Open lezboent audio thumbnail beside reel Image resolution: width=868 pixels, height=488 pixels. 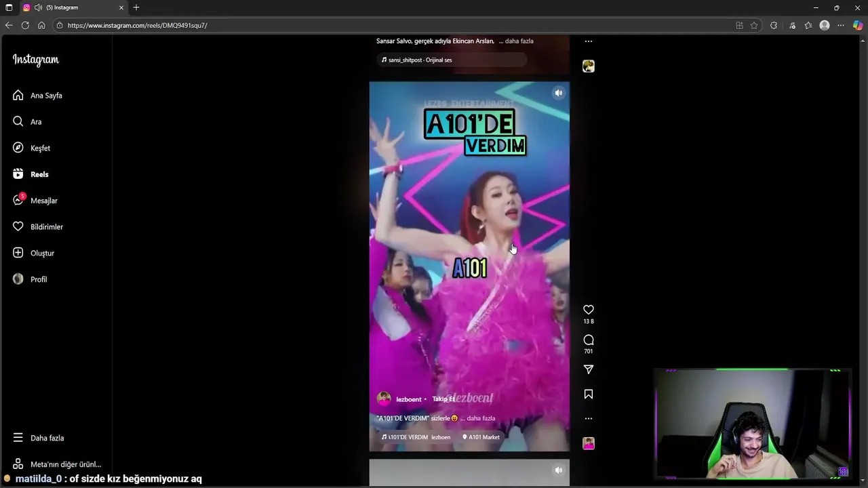pos(589,443)
